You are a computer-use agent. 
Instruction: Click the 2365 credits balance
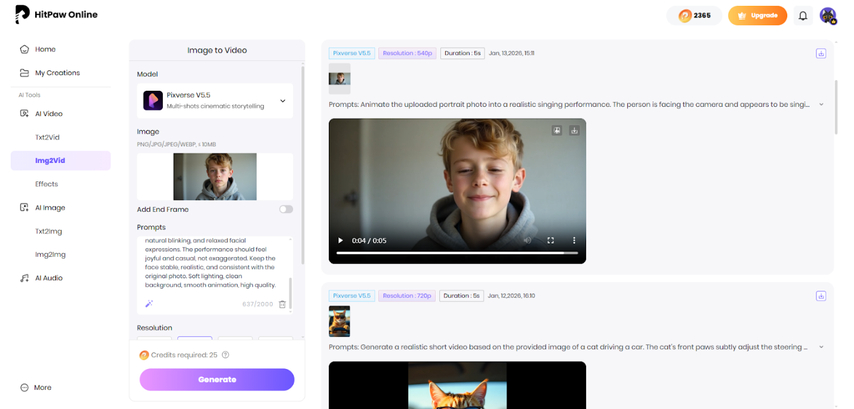click(x=694, y=16)
